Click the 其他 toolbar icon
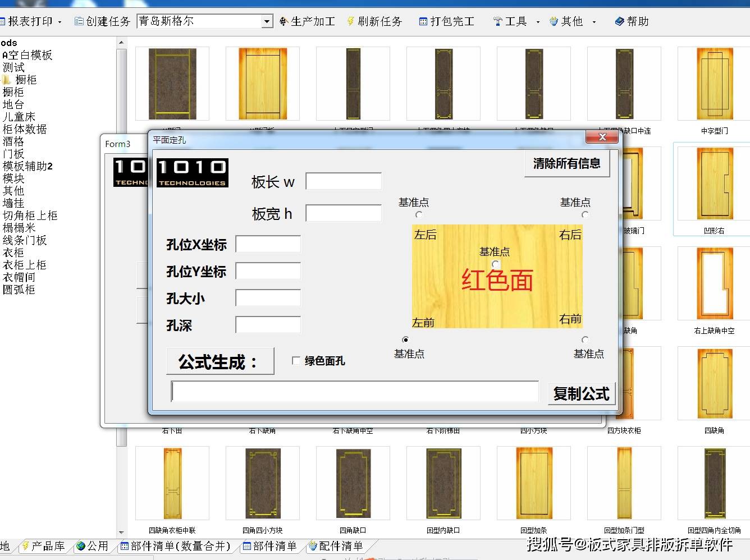This screenshot has width=750, height=560. (554, 21)
